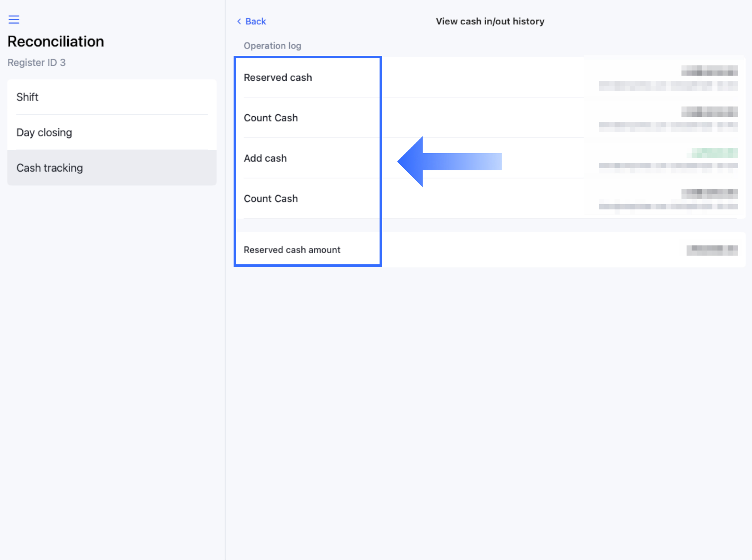
Task: Open the hamburger menu icon
Action: [x=14, y=19]
